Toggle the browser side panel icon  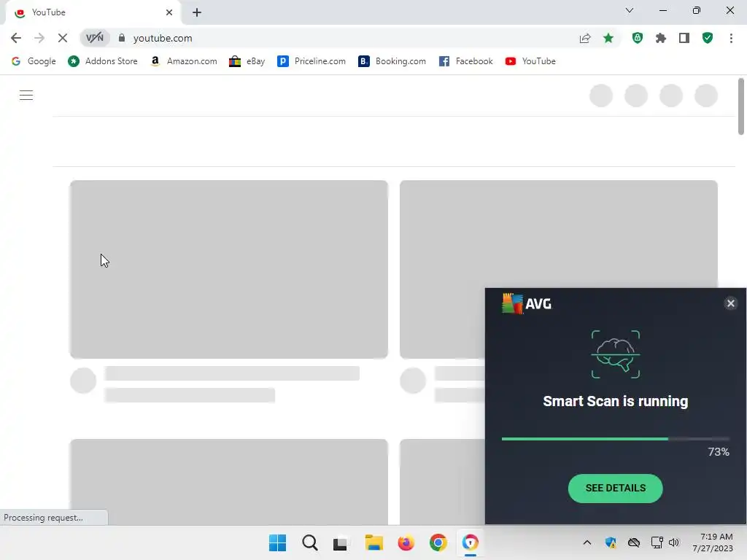click(684, 38)
